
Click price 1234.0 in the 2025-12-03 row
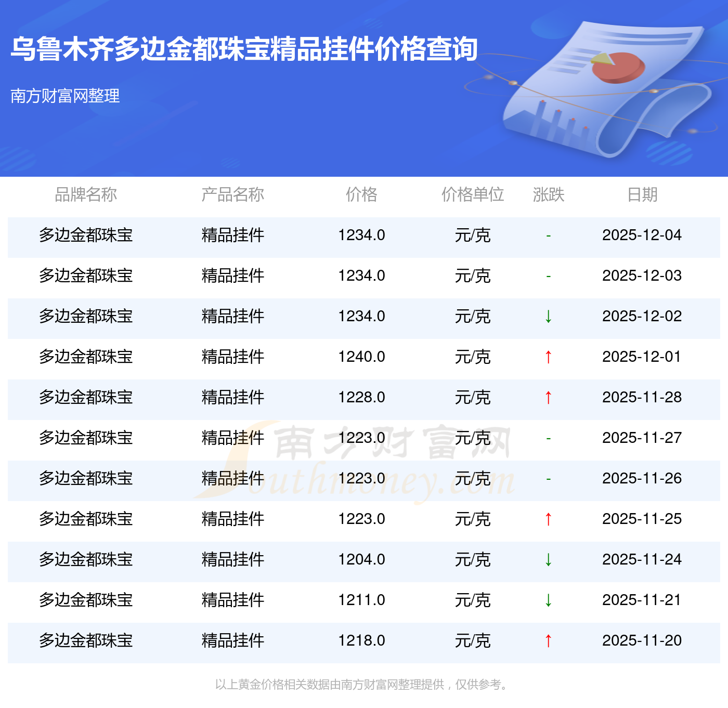[x=361, y=276]
